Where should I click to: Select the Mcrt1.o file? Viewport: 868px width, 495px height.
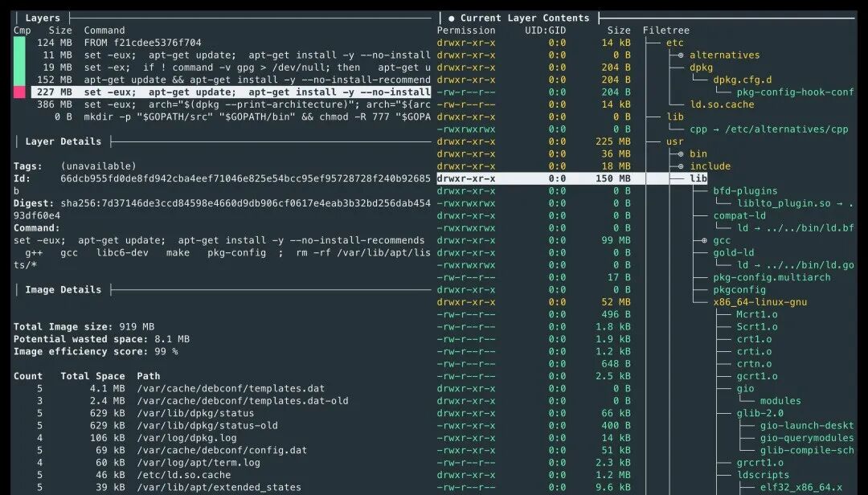tap(757, 314)
